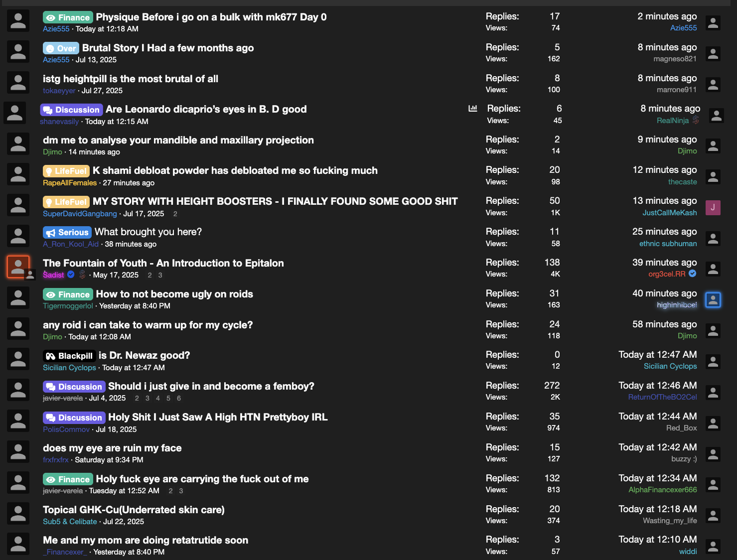Screen dimensions: 737x560
Task: Click the verified badge next to Sadist
Action: tap(71, 275)
